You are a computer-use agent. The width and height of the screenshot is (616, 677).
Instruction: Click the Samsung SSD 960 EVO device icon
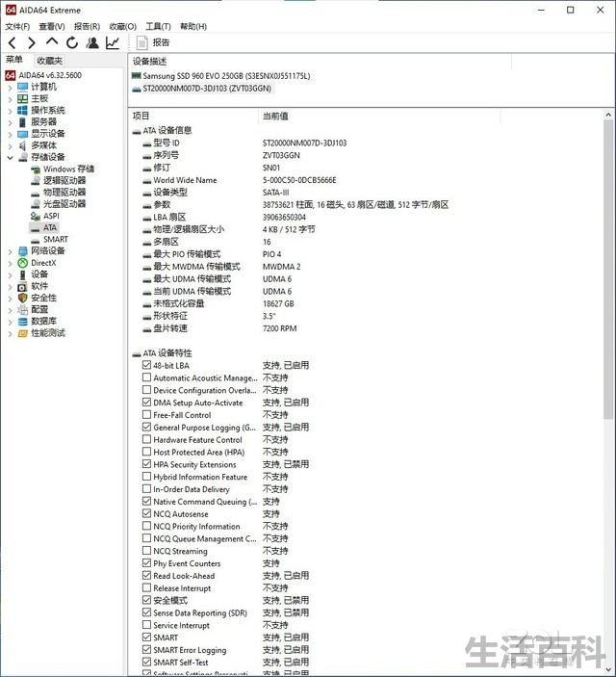pos(137,75)
